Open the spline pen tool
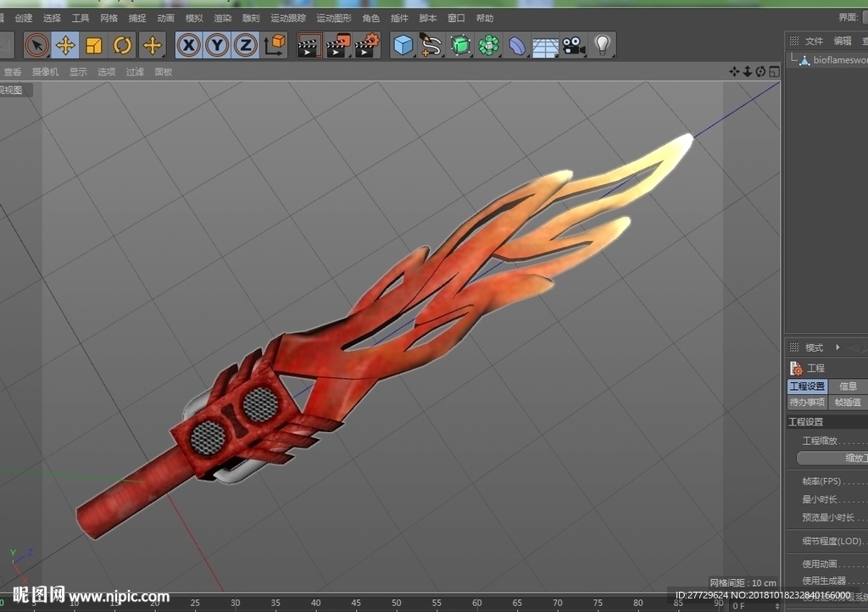 click(x=431, y=46)
